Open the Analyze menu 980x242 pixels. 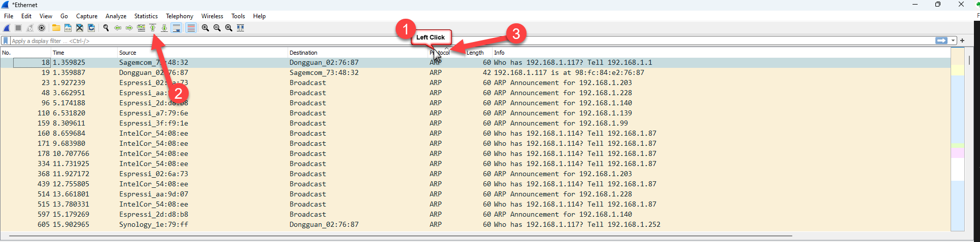tap(116, 16)
